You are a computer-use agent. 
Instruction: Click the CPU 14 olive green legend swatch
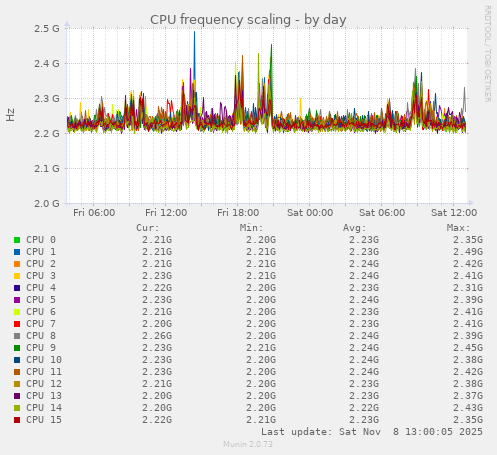[x=17, y=408]
